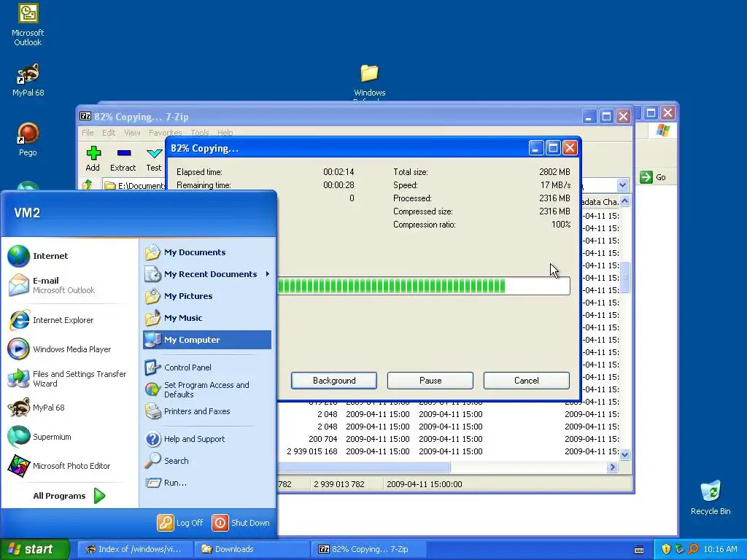The image size is (747, 560).
Task: Select the Pego desktop icon
Action: (28, 139)
